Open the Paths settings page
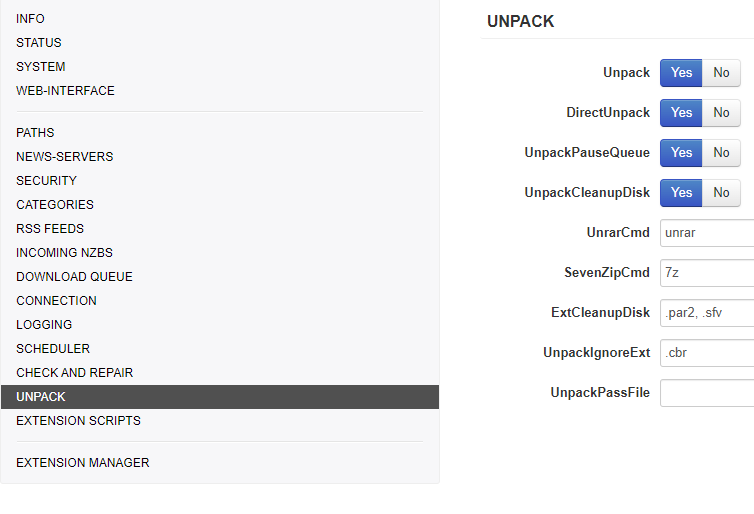The image size is (754, 514). (35, 133)
